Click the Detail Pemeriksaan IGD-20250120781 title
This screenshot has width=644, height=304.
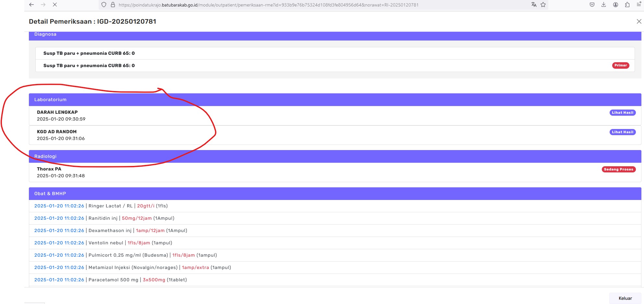[92, 22]
